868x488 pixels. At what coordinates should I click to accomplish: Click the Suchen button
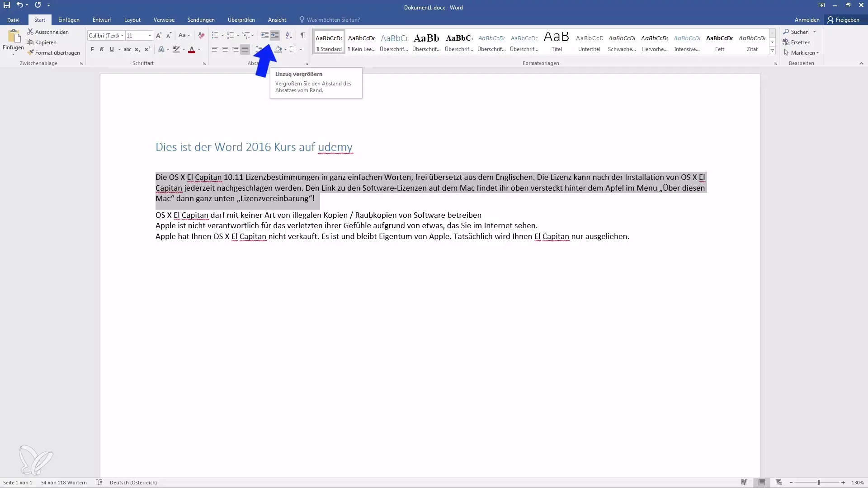(799, 32)
